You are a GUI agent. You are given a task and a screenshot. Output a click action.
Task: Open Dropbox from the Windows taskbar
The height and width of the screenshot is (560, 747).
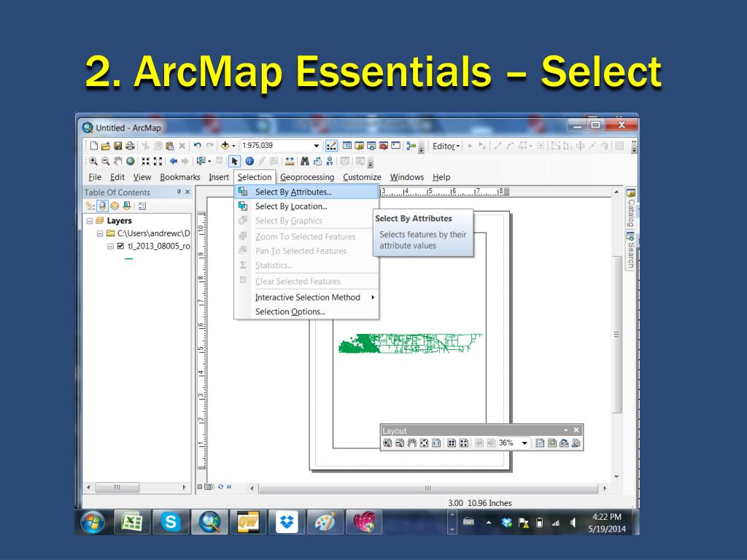(286, 522)
